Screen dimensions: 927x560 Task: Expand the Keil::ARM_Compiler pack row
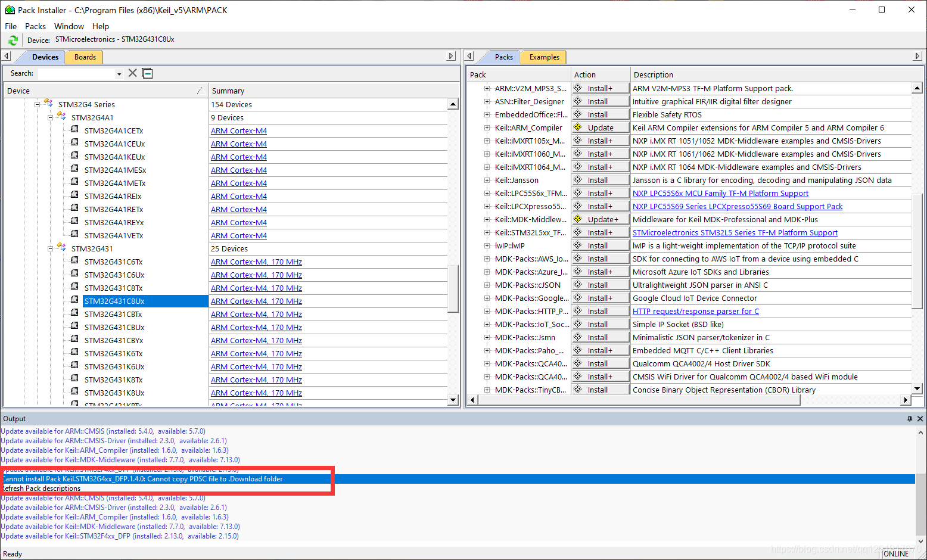487,127
